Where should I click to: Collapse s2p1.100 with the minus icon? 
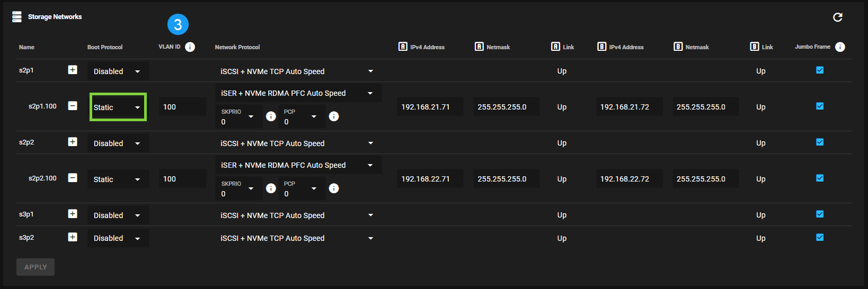coord(73,106)
